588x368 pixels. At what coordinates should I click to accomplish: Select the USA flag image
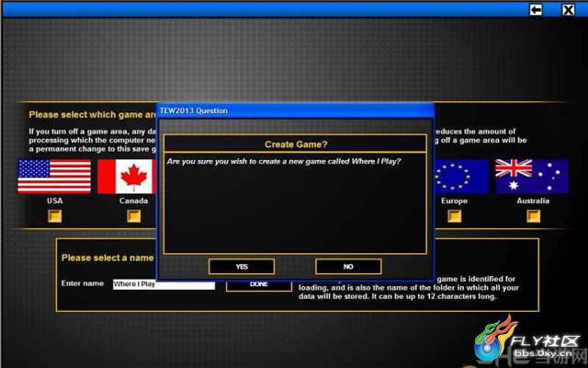54,177
